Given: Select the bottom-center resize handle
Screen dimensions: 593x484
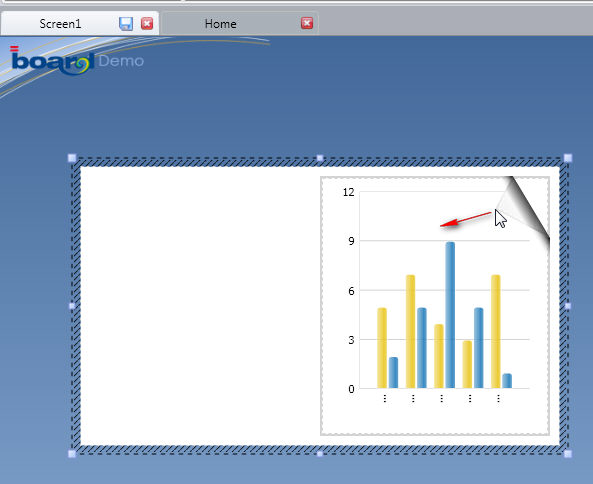Looking at the screenshot, I should tap(320, 454).
